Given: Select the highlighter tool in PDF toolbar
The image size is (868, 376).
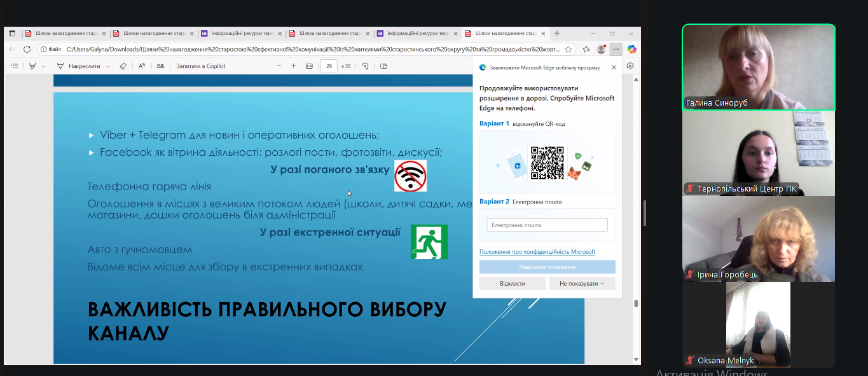Looking at the screenshot, I should [32, 66].
